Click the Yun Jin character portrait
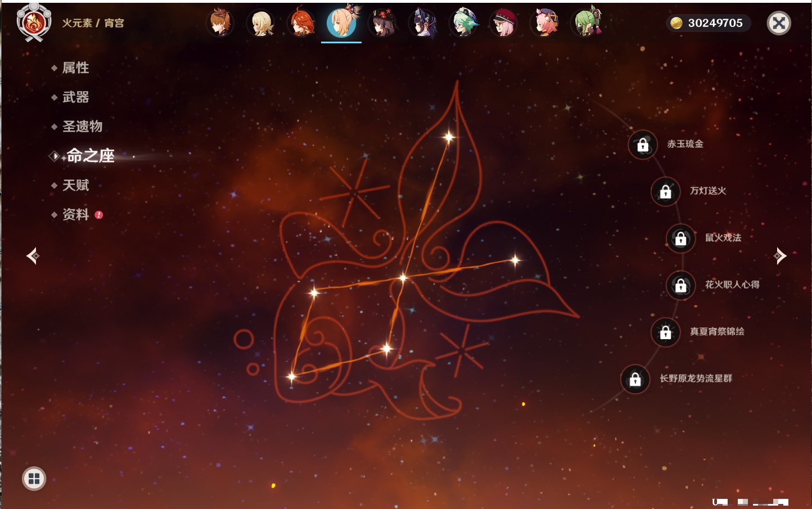 [423, 24]
